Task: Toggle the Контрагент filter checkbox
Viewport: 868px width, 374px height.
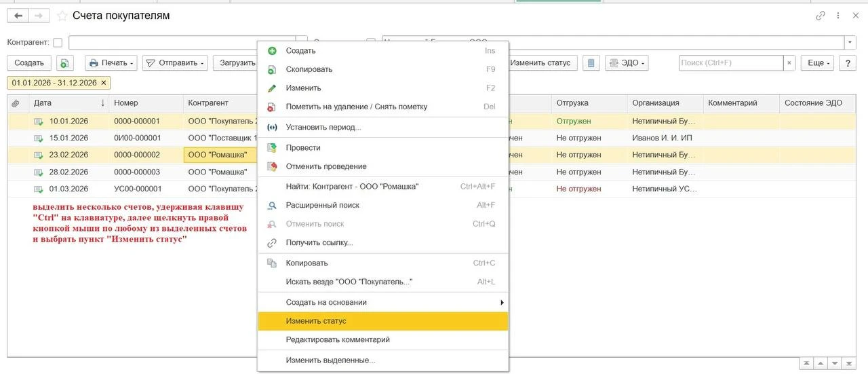Action: pyautogui.click(x=58, y=43)
